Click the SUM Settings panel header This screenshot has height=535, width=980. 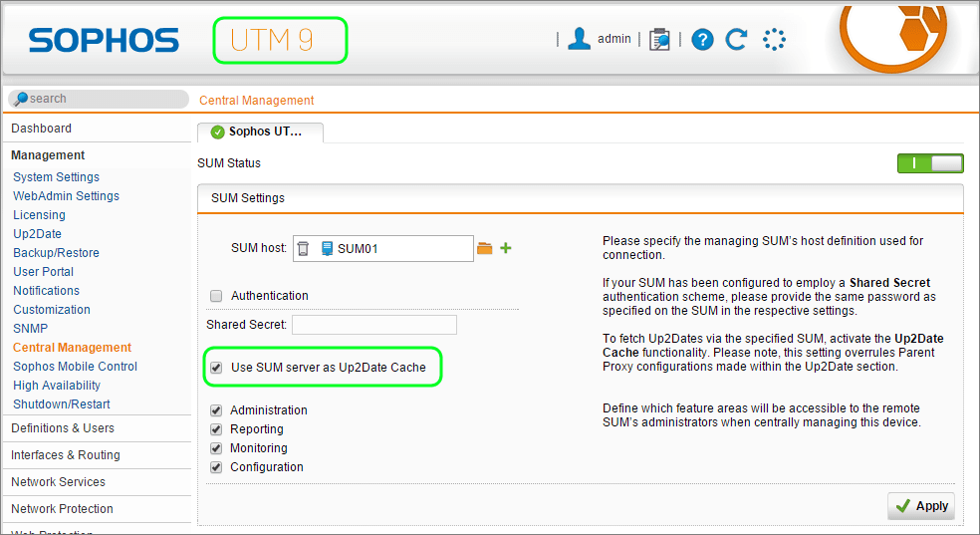point(580,198)
